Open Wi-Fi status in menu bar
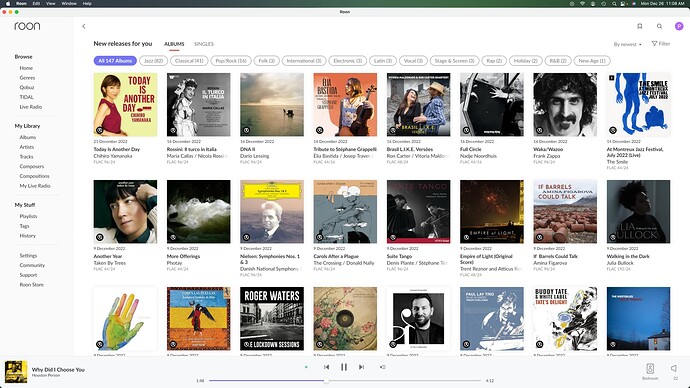The height and width of the screenshot is (388, 690). click(582, 3)
